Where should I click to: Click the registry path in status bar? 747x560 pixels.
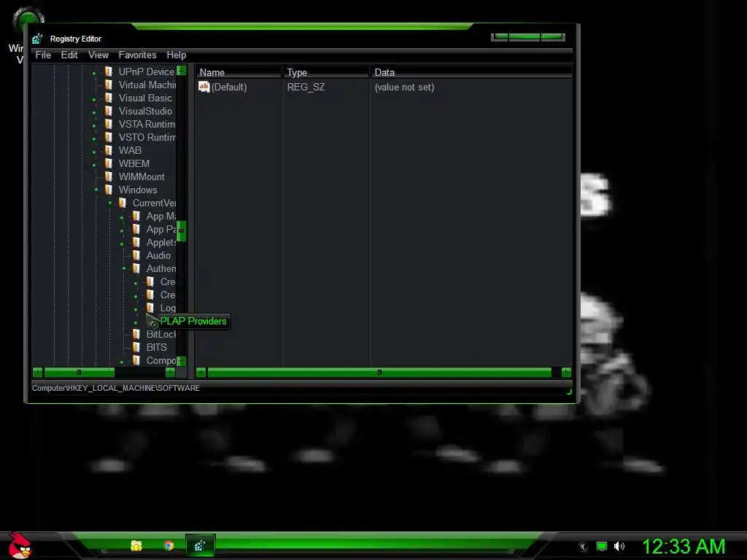[x=116, y=388]
